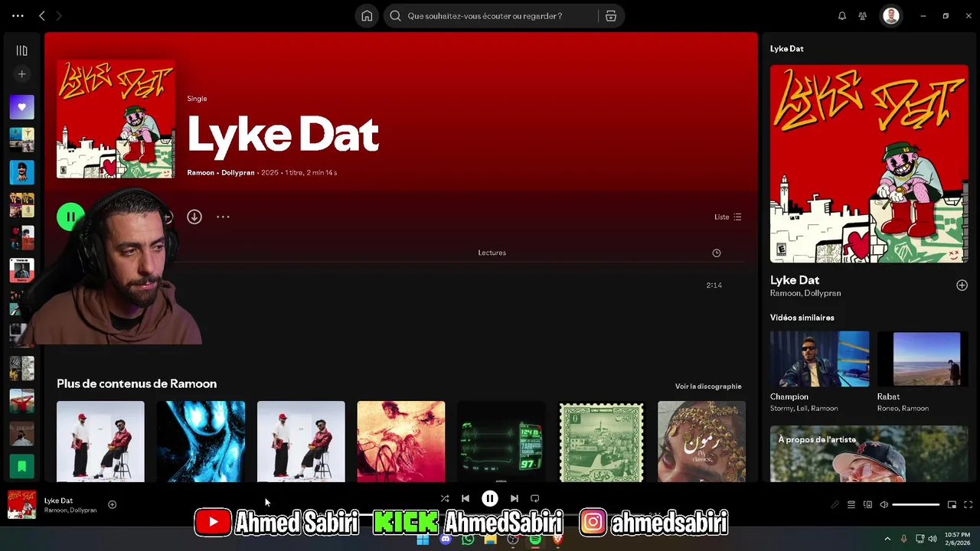Open Lyke Dat title in right panel

point(795,280)
